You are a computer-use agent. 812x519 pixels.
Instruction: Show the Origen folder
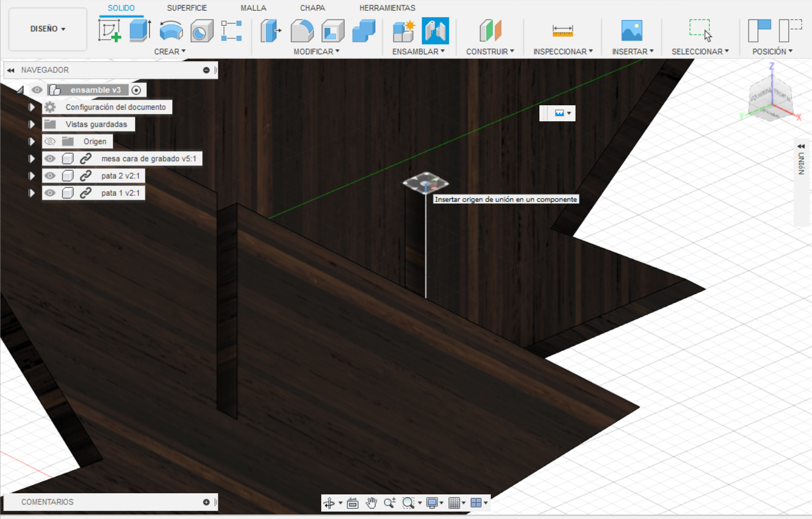pos(50,141)
